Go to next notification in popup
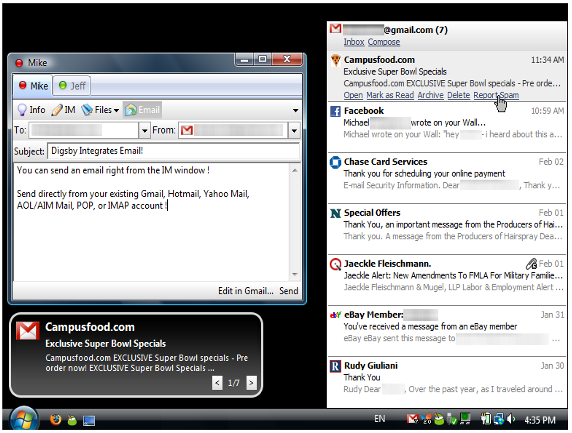This screenshot has height=433, width=572. (x=251, y=383)
